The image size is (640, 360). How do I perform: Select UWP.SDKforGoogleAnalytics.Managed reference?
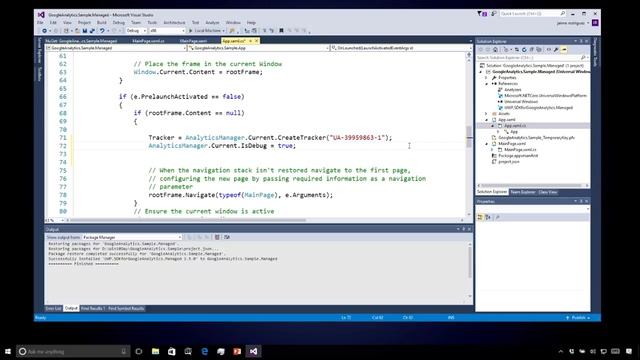tap(538, 108)
